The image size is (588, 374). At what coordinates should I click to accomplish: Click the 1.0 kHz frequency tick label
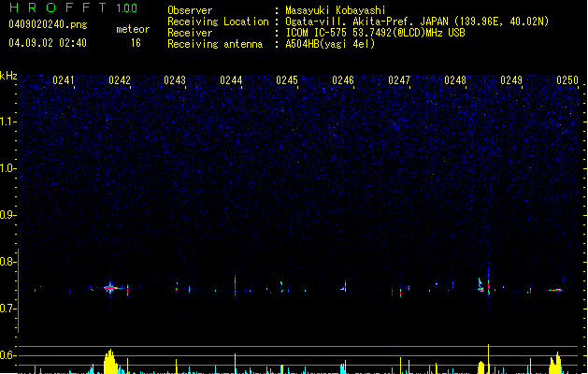point(7,168)
